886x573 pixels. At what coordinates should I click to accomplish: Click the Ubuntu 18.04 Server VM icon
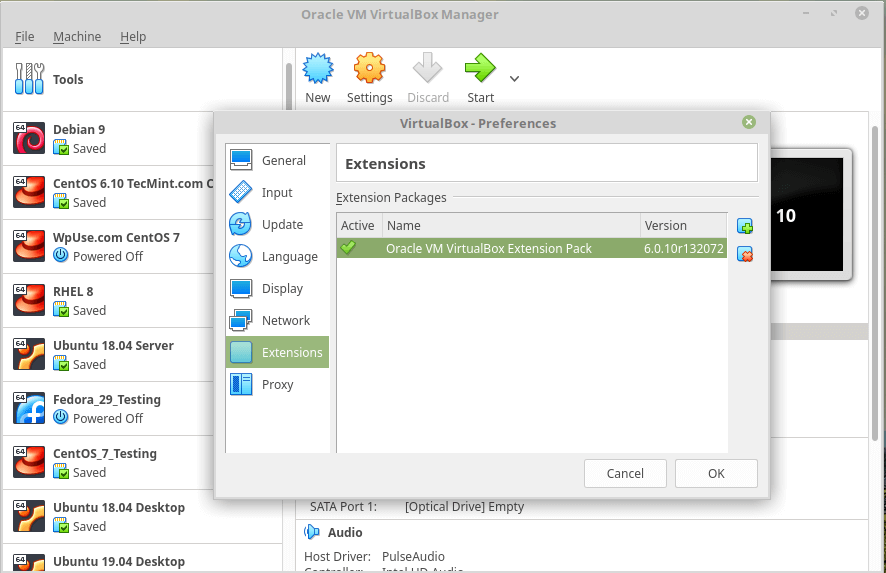click(x=29, y=354)
